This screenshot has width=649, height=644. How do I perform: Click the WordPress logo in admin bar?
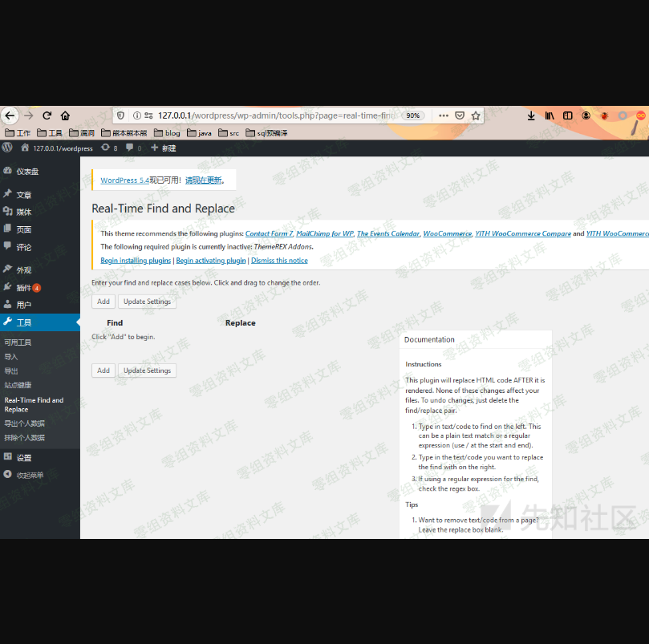click(x=7, y=148)
